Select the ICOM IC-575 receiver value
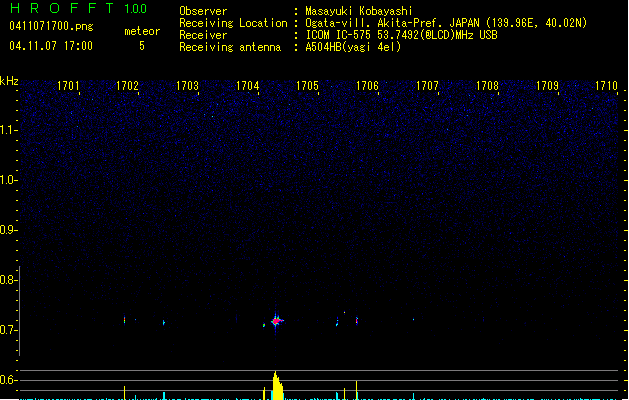 point(402,35)
